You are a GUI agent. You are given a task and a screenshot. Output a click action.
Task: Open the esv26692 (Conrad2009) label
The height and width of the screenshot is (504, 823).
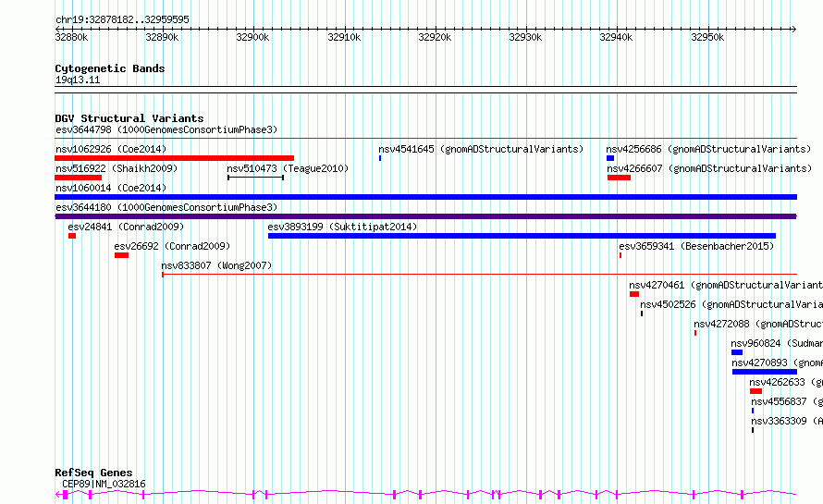(172, 246)
